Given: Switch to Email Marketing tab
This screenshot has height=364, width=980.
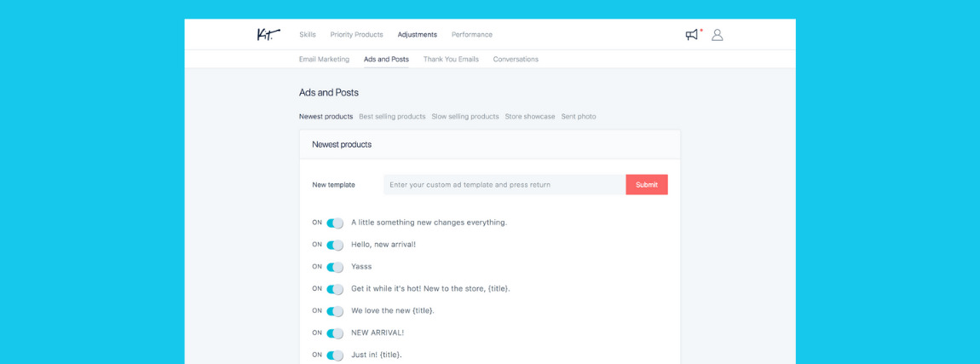Looking at the screenshot, I should coord(324,60).
